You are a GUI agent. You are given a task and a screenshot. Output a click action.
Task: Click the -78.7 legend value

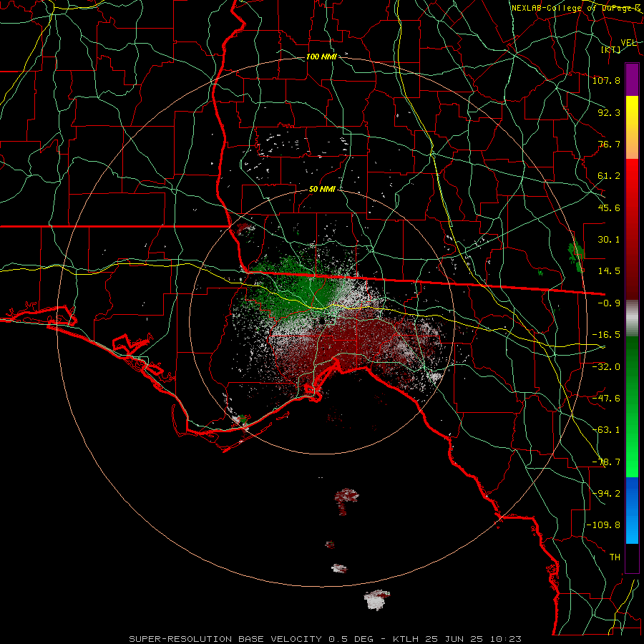coord(606,462)
